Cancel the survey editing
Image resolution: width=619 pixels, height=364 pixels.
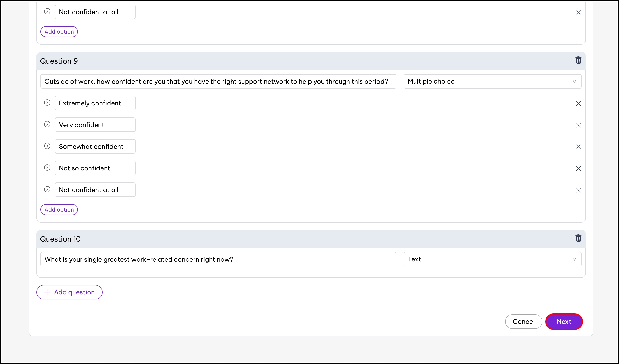point(523,322)
